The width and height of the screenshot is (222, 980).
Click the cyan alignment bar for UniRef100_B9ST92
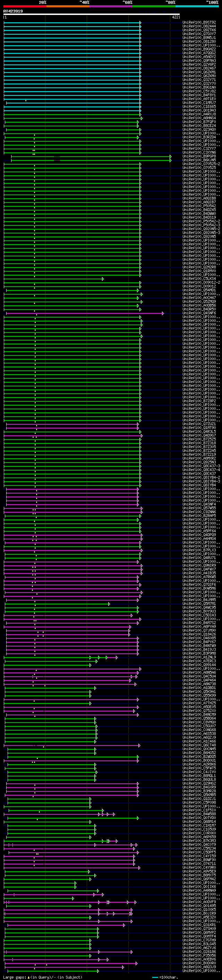72,23
